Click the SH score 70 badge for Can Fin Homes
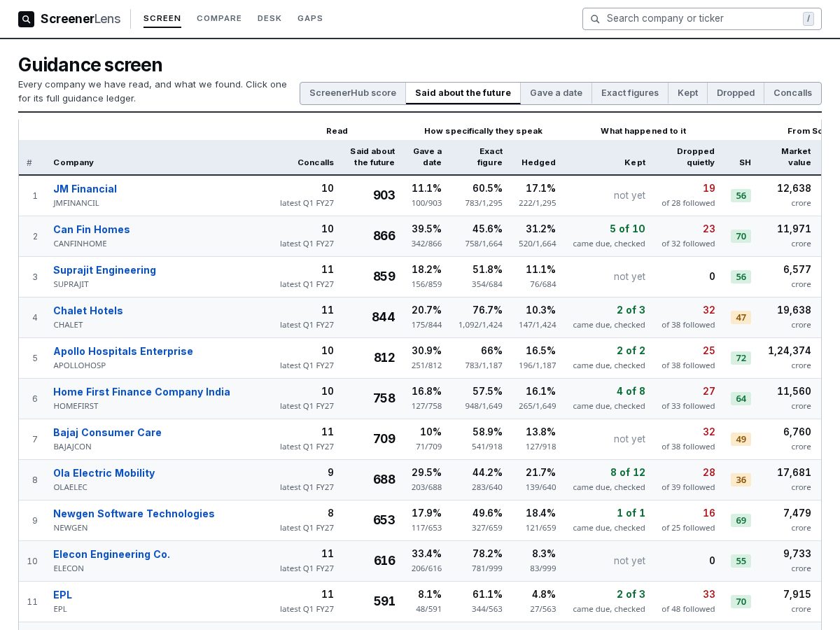The height and width of the screenshot is (630, 840). [x=741, y=237]
